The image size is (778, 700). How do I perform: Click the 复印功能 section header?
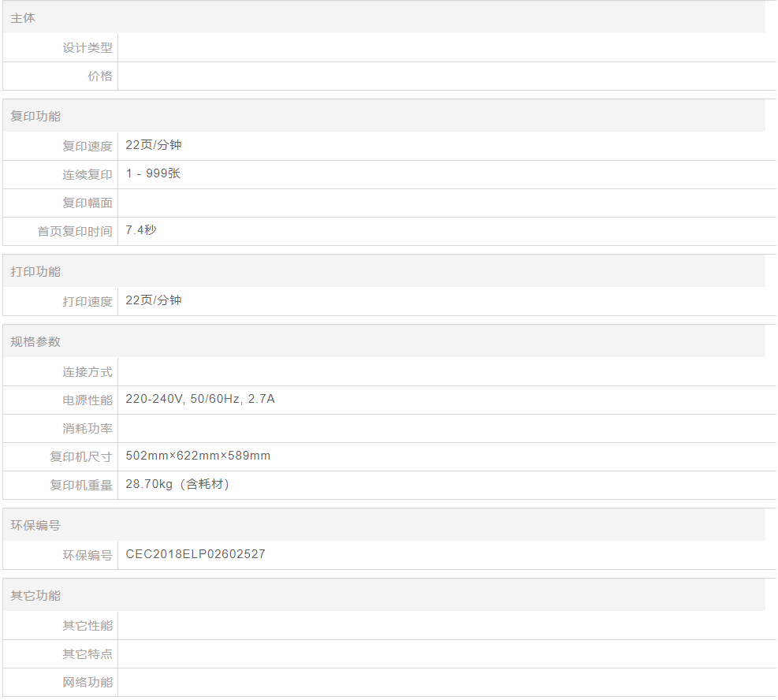[35, 116]
